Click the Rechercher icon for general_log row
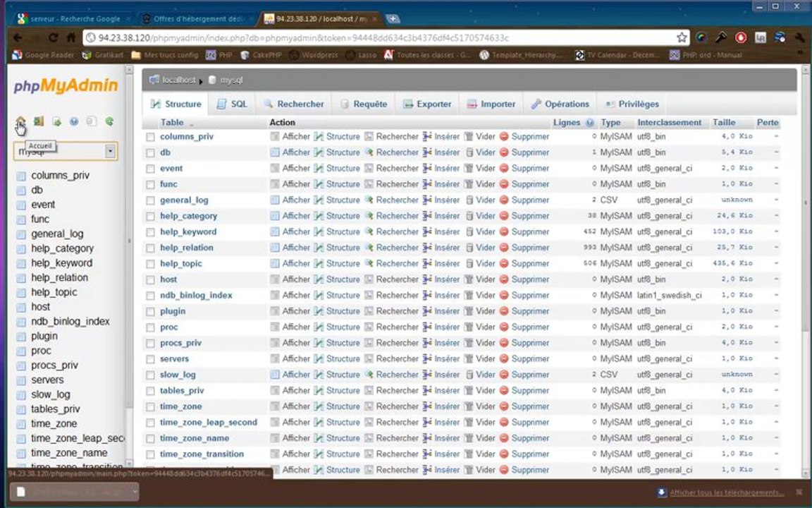Image resolution: width=812 pixels, height=508 pixels. (369, 200)
